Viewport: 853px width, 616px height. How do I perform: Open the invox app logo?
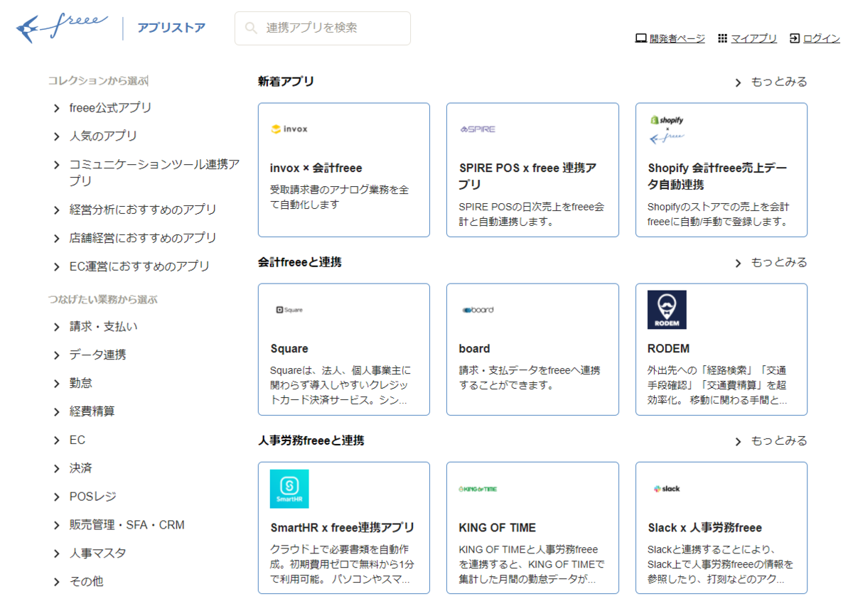point(289,129)
